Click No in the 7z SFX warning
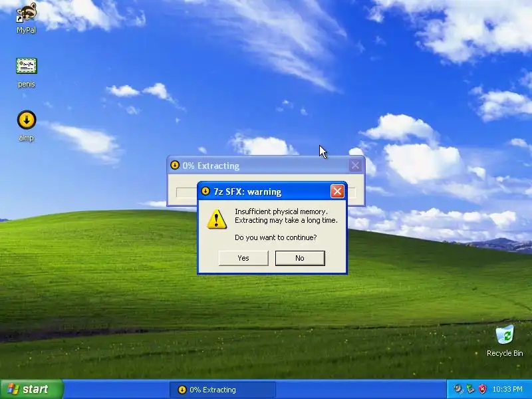 pyautogui.click(x=300, y=258)
